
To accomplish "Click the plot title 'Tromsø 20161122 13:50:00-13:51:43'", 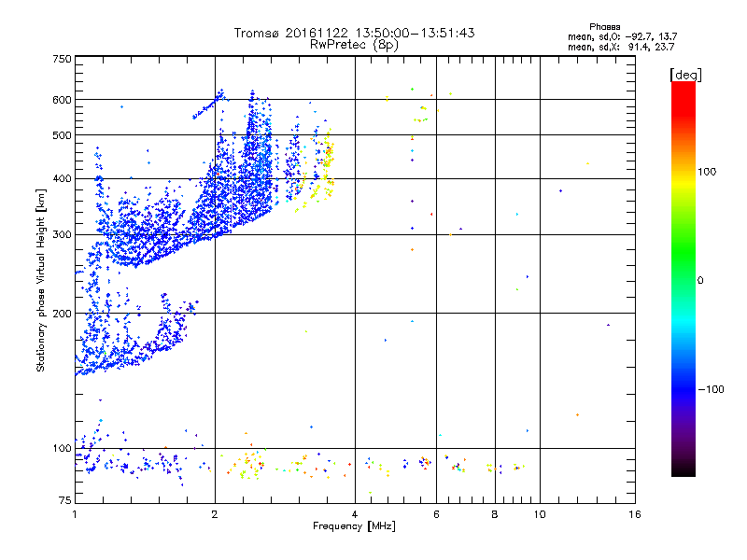I will [x=354, y=33].
